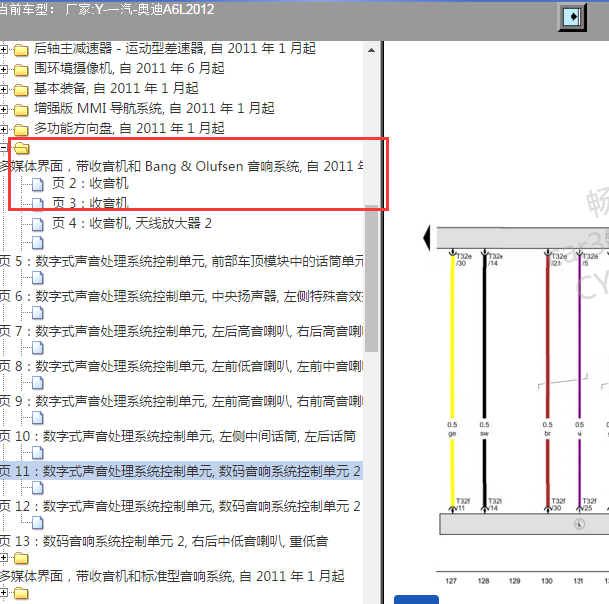Open 页 12 数码音响系统控制单元 2 label
The height and width of the screenshot is (604, 609).
[x=180, y=507]
